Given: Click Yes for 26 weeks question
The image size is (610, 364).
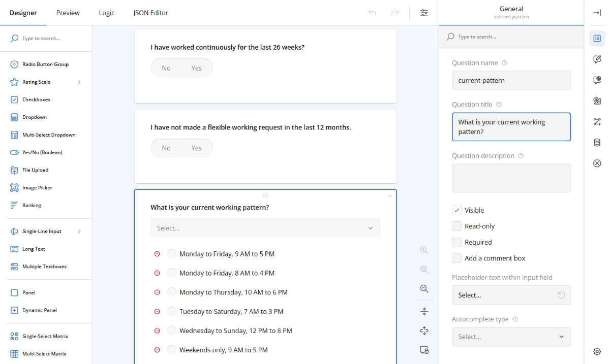Looking at the screenshot, I should pyautogui.click(x=196, y=68).
